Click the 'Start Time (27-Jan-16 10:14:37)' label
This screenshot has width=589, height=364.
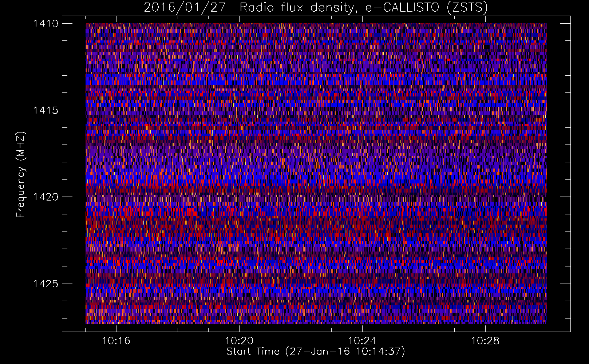316,352
